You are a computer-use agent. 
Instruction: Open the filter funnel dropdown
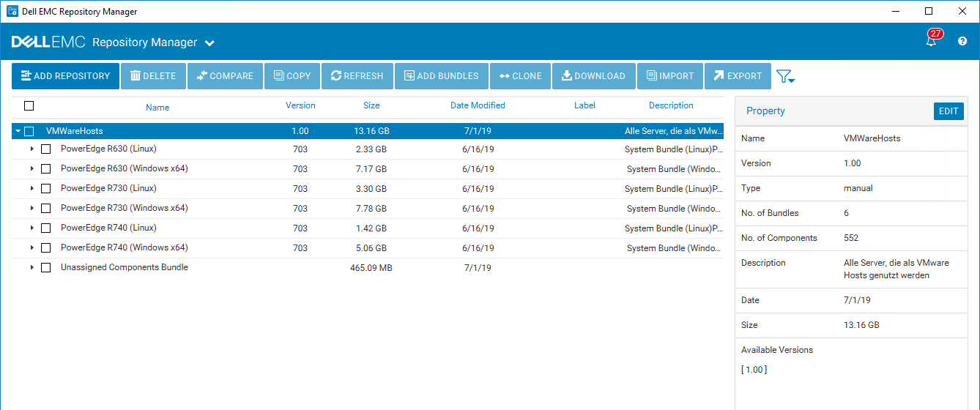[x=786, y=76]
